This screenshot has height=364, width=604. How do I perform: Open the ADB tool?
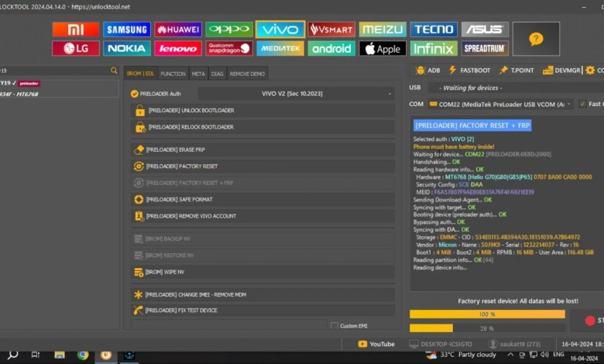point(427,70)
